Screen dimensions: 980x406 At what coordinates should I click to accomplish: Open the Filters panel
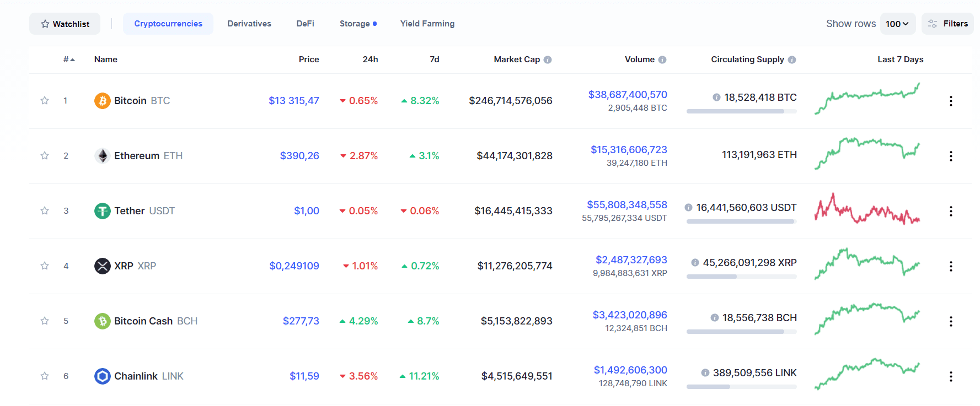947,24
